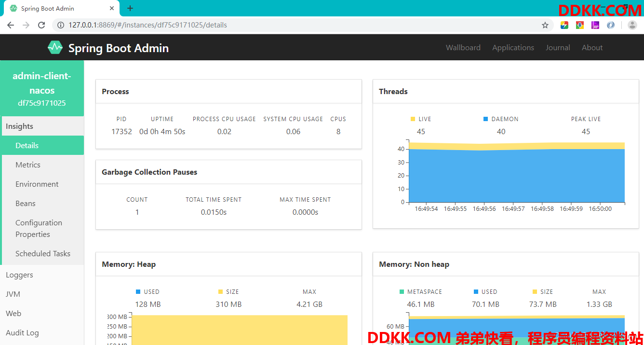This screenshot has width=644, height=345.
Task: Go back with the browser back arrow
Action: (x=11, y=25)
